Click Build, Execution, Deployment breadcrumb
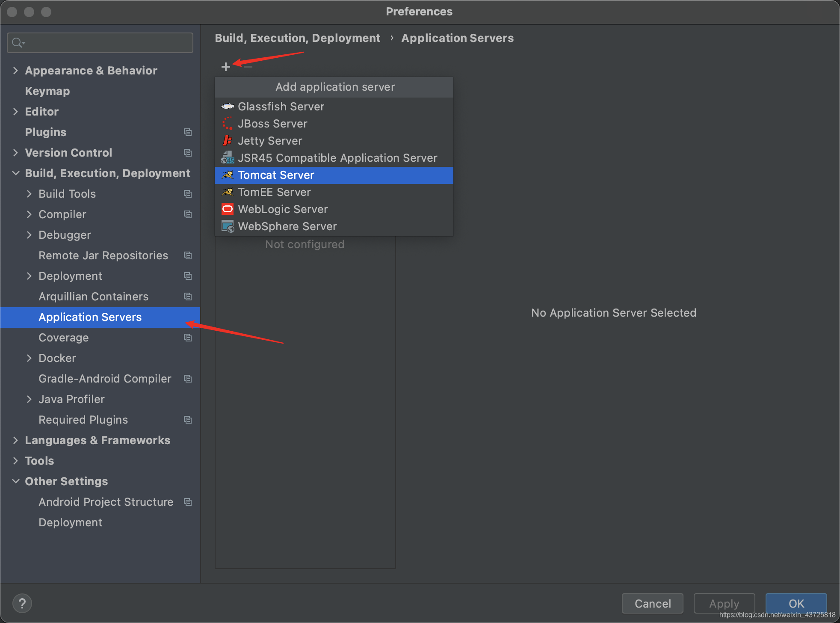Image resolution: width=840 pixels, height=623 pixels. point(297,38)
